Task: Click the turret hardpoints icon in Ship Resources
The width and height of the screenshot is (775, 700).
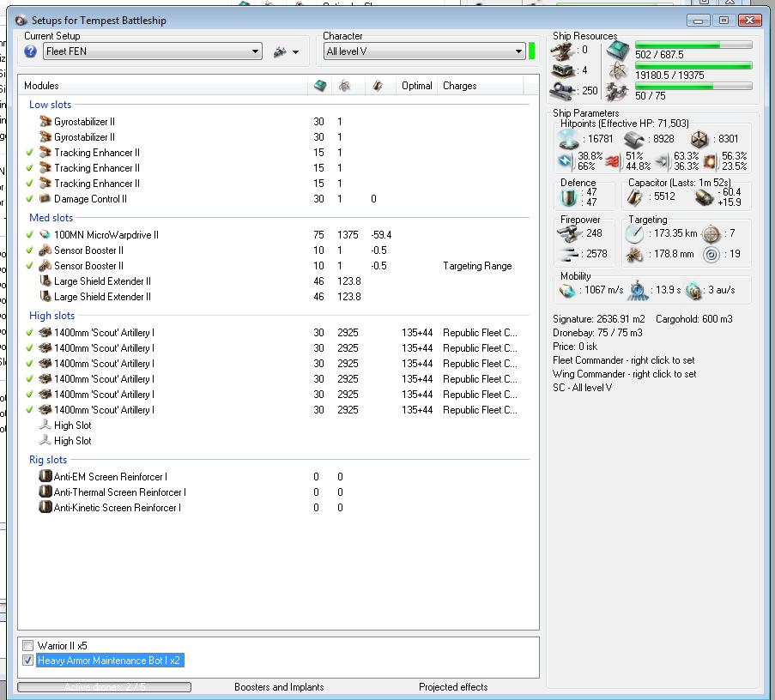Action: coord(562,51)
